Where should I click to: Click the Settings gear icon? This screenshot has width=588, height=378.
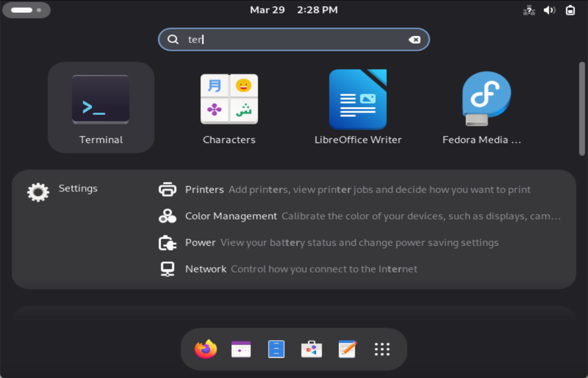[38, 192]
